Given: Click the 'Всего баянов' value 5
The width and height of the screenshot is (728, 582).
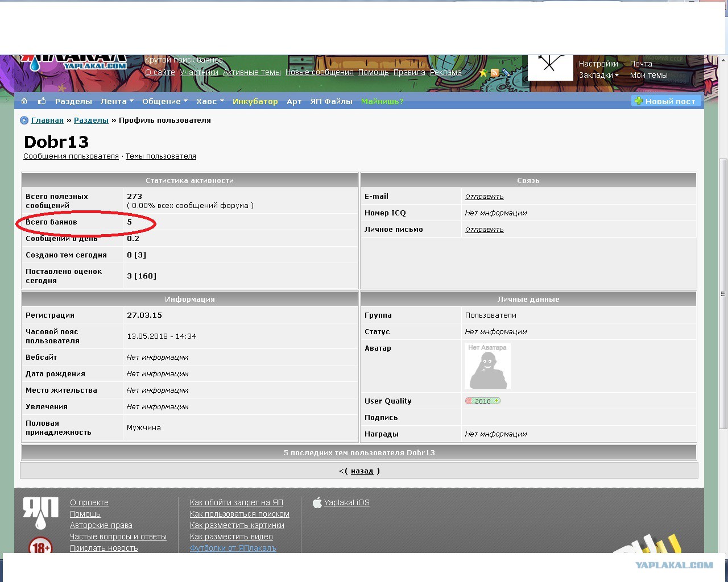Looking at the screenshot, I should (130, 222).
